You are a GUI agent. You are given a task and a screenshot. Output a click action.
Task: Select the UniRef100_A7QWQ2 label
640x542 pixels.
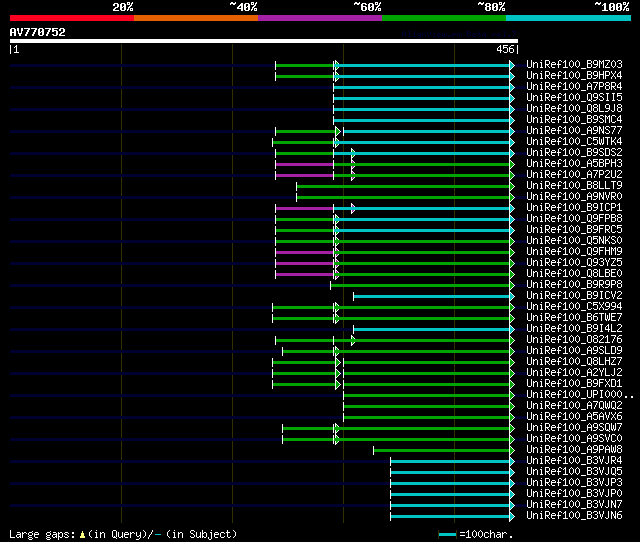tap(574, 406)
